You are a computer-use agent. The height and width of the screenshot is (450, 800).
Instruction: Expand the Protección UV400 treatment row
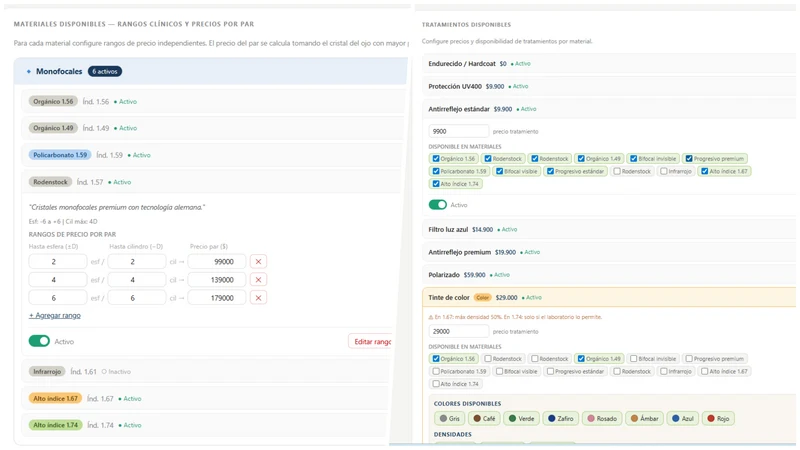point(610,86)
